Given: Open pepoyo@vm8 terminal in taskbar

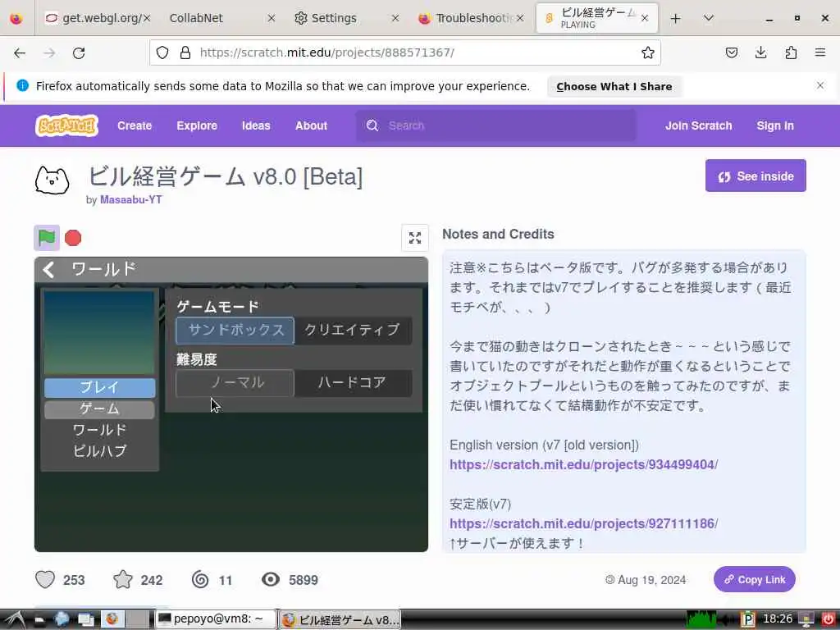Looking at the screenshot, I should [216, 619].
